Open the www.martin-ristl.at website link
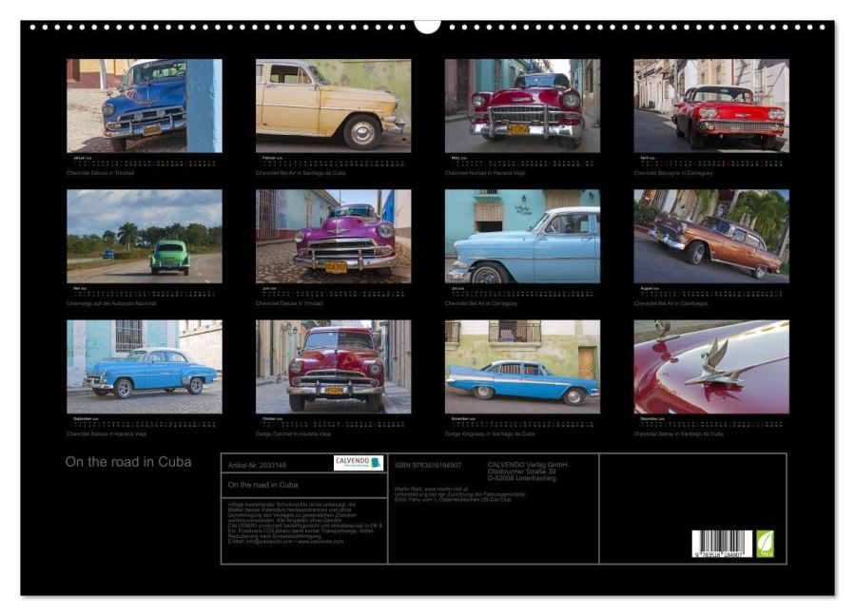 (444, 489)
